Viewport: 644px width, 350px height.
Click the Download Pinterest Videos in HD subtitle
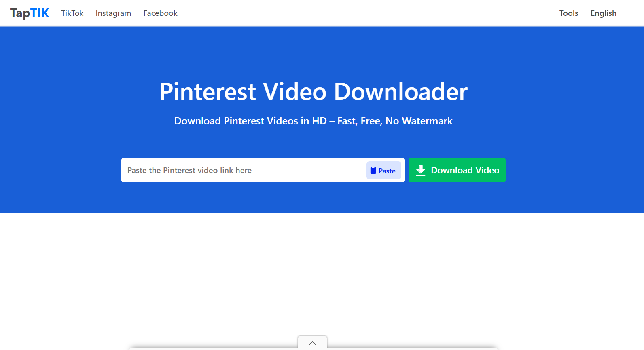point(314,121)
